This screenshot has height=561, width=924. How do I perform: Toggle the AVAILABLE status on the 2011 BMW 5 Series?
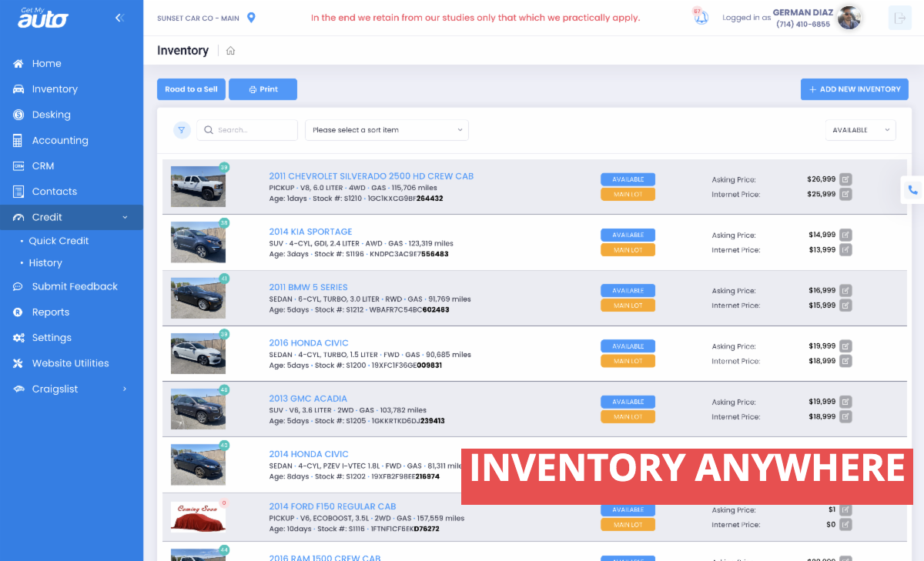(x=628, y=290)
